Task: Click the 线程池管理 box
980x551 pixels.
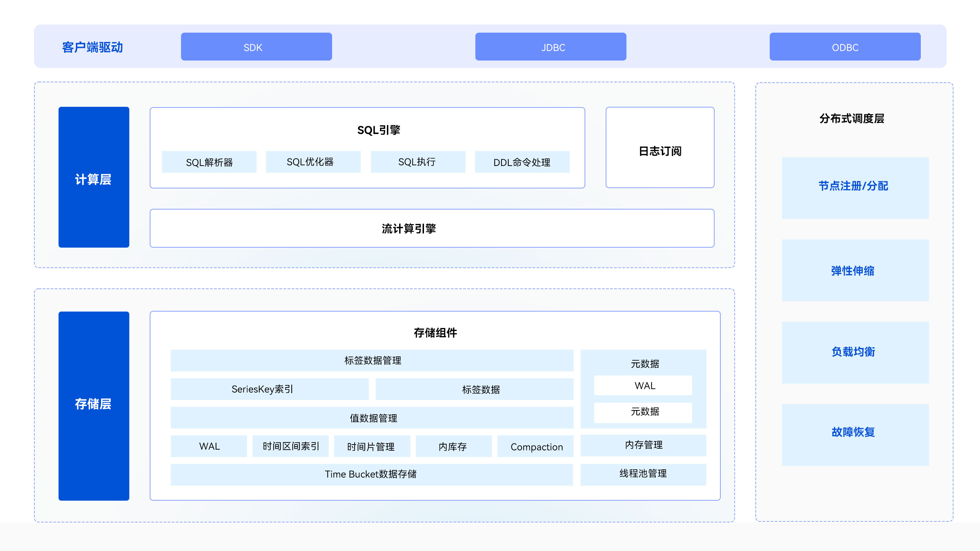Action: 643,474
